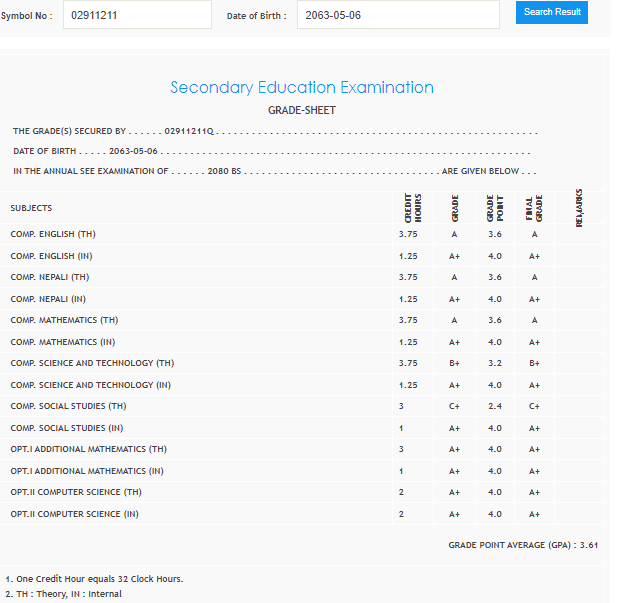Click the One Credit Hour footnote

click(x=94, y=579)
